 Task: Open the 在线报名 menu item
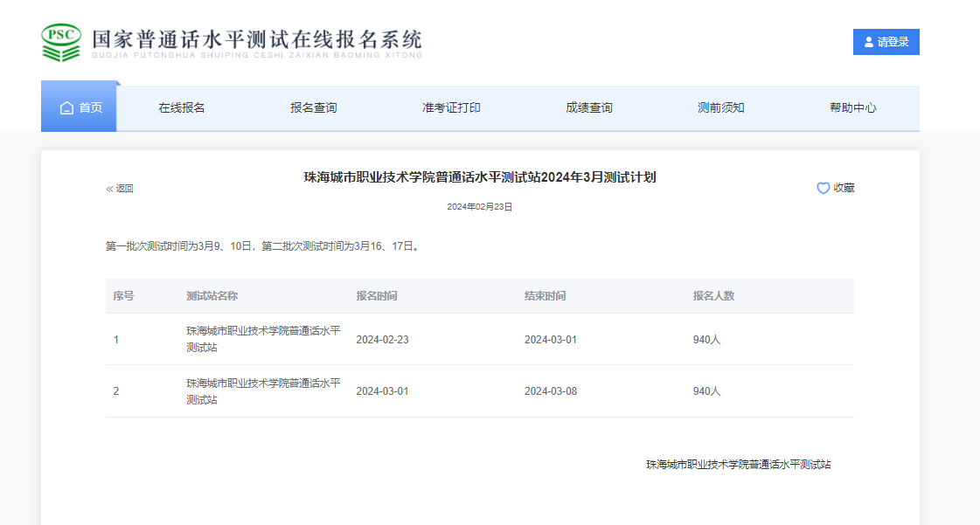pos(181,108)
